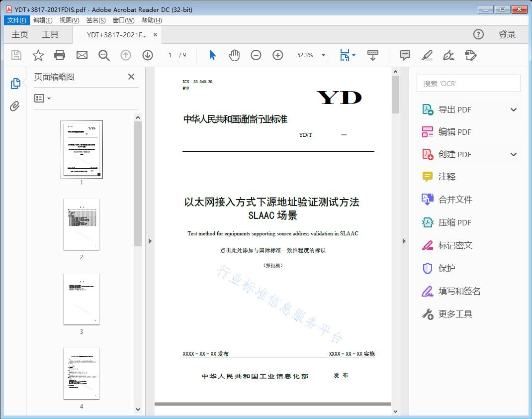Image resolution: width=532 pixels, height=419 pixels.
Task: Click the 搜索 'OCR' search field
Action: click(x=468, y=83)
